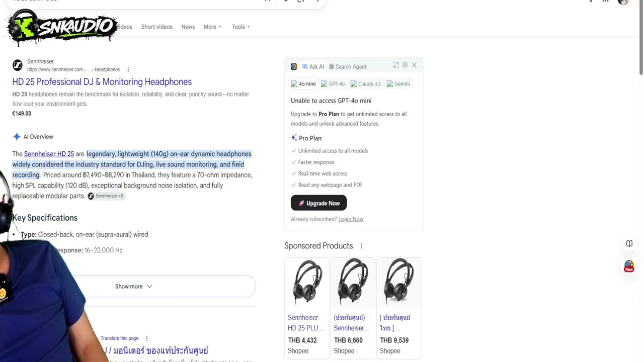Click the 'Type: Closed-back, on-ear' specification line
Viewport: 644px width, 362px height.
coord(85,234)
